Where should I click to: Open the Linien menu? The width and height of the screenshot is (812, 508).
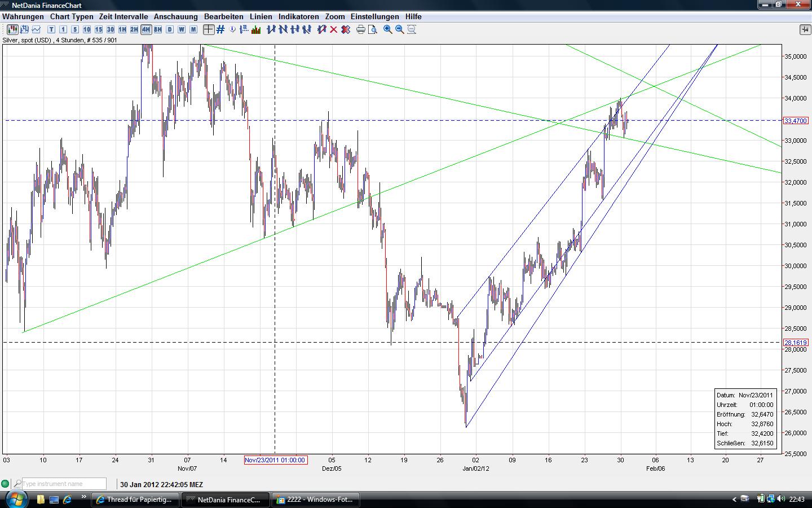(x=261, y=16)
